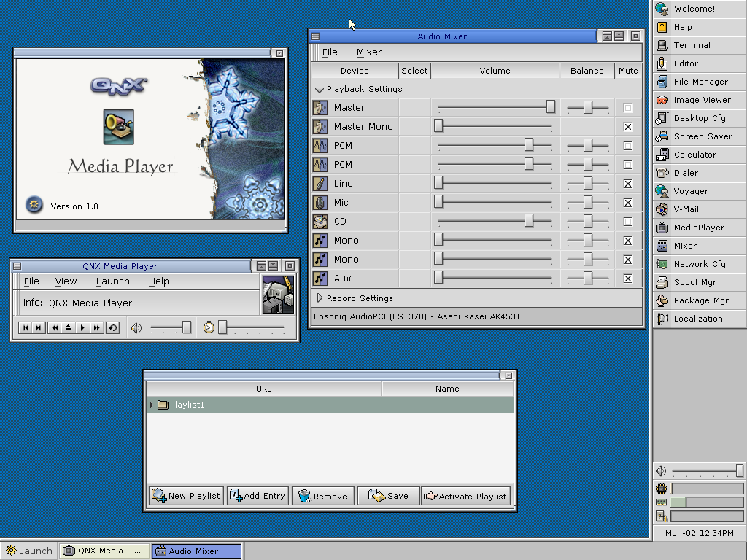The width and height of the screenshot is (747, 560).
Task: Open the View menu in Media Player
Action: [x=66, y=281]
